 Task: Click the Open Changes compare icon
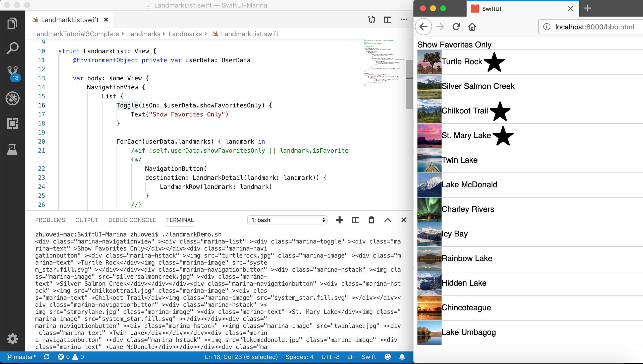(371, 20)
